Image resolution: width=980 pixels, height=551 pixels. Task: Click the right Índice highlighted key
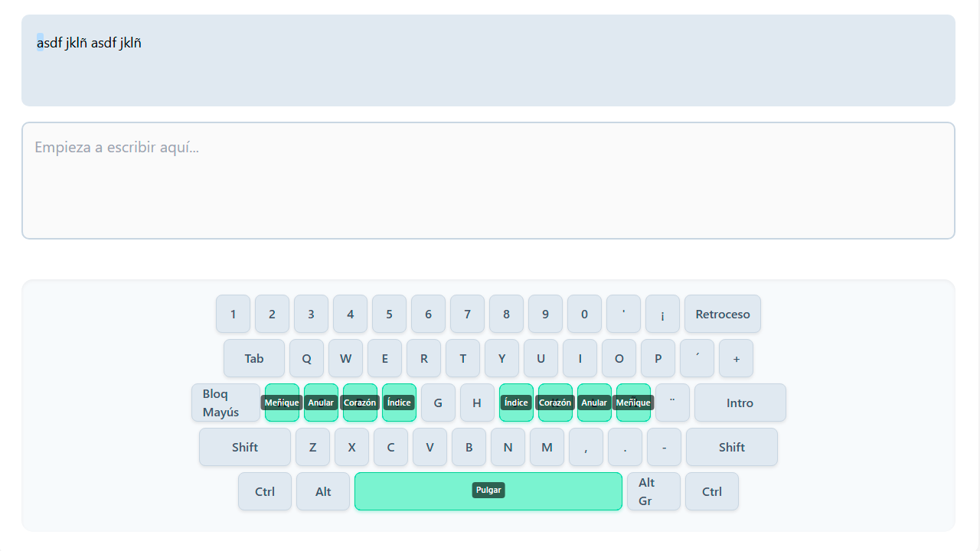tap(517, 403)
